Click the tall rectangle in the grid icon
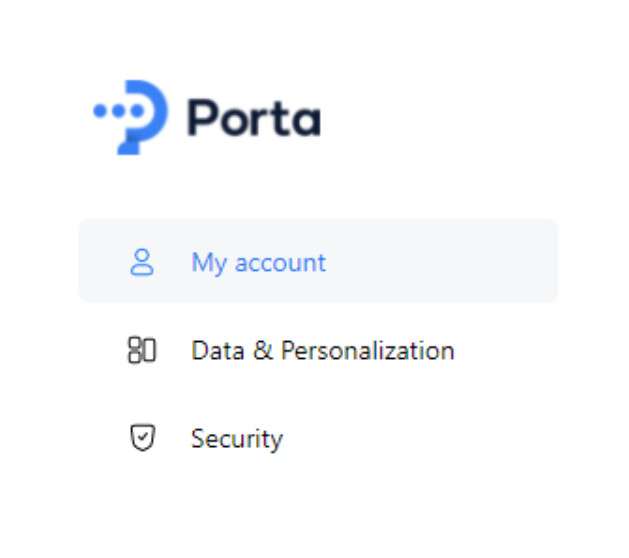The width and height of the screenshot is (629, 558). 149,350
